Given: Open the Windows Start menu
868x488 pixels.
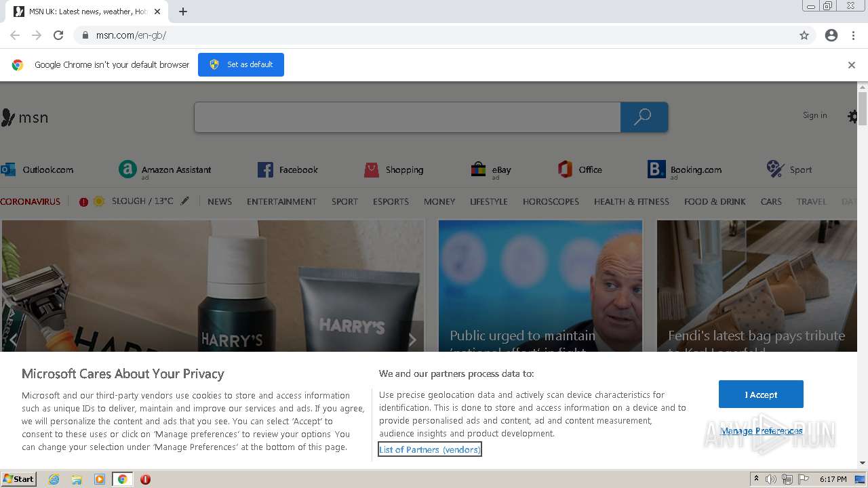Looking at the screenshot, I should pyautogui.click(x=19, y=479).
